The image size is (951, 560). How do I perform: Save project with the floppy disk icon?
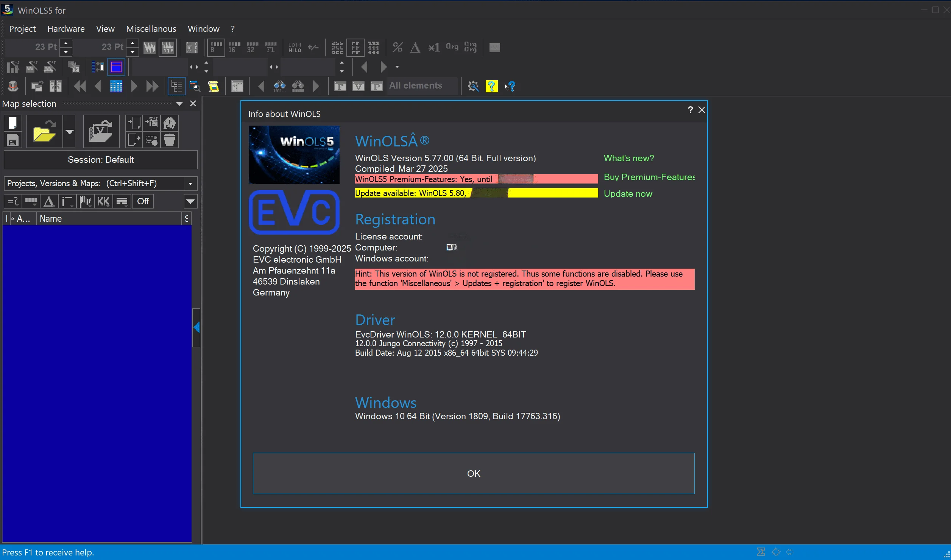point(12,140)
